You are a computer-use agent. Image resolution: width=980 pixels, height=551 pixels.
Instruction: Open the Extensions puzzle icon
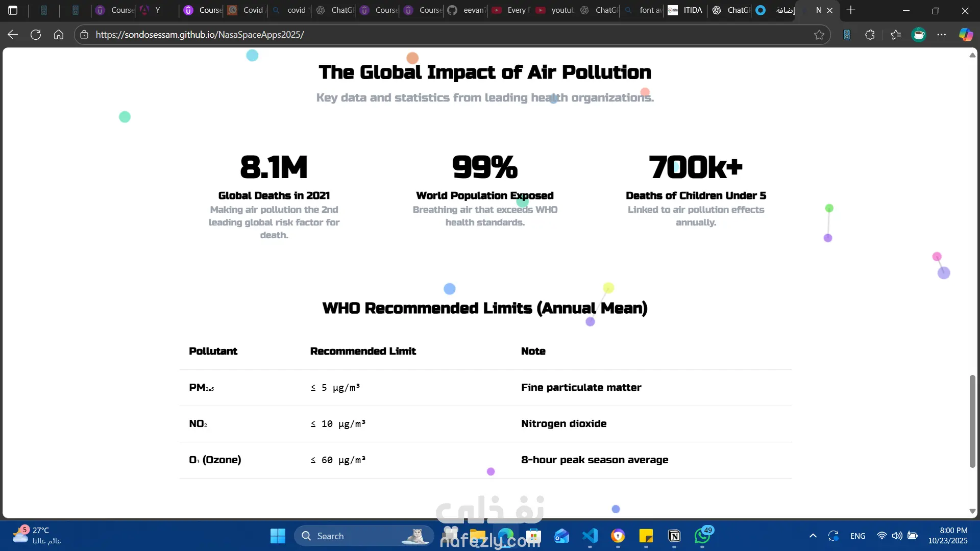pyautogui.click(x=870, y=35)
